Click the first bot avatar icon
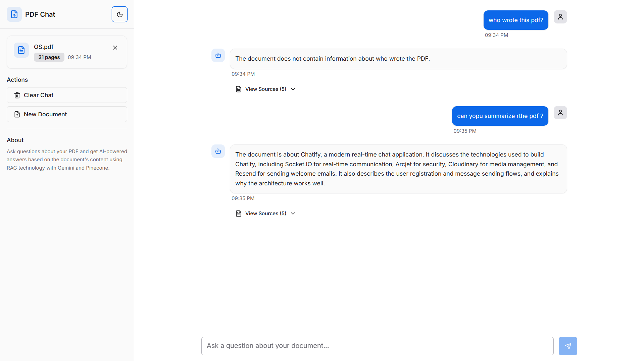 click(218, 56)
